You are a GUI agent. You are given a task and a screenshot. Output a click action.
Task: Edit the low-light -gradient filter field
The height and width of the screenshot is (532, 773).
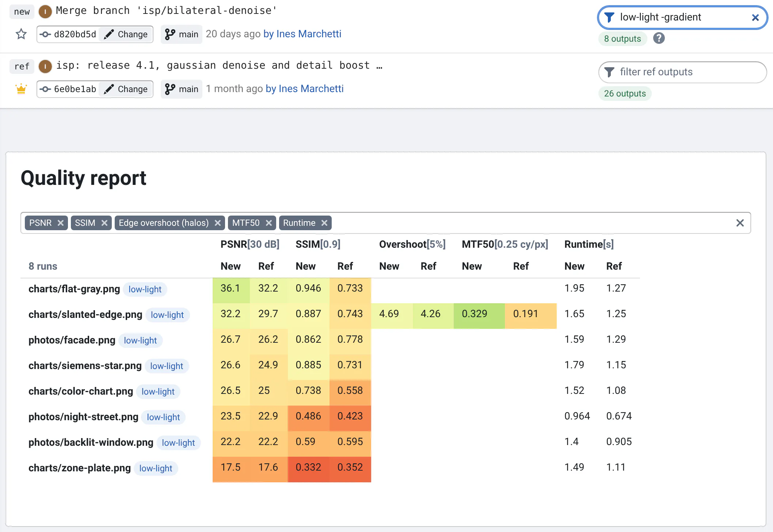coord(682,17)
